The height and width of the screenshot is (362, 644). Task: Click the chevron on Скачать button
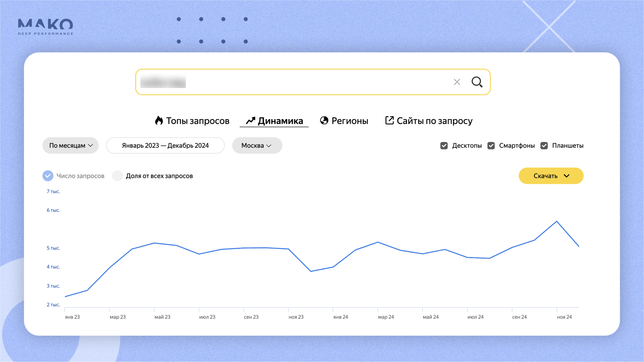567,176
